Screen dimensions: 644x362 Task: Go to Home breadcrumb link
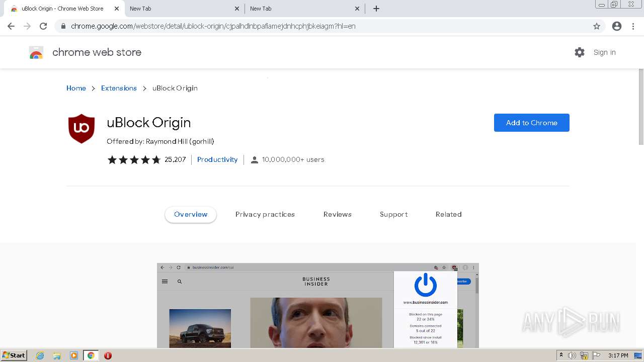tap(76, 88)
